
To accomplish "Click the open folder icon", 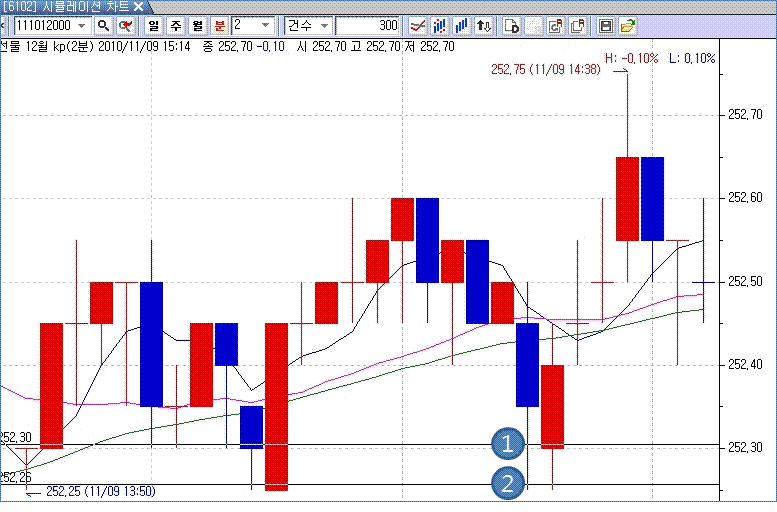I will 627,25.
